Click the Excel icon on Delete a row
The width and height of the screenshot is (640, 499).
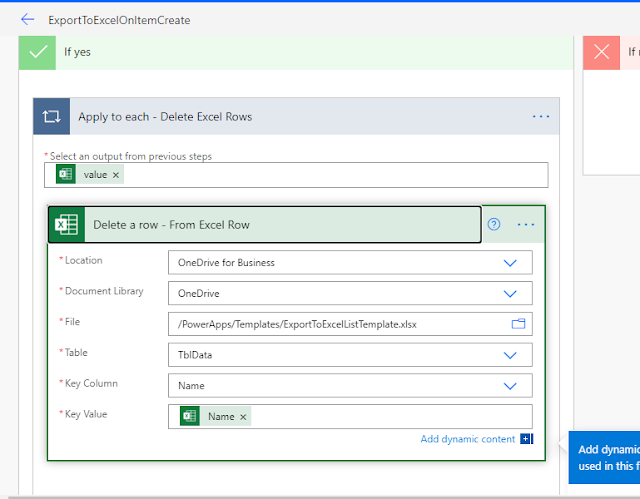click(67, 224)
